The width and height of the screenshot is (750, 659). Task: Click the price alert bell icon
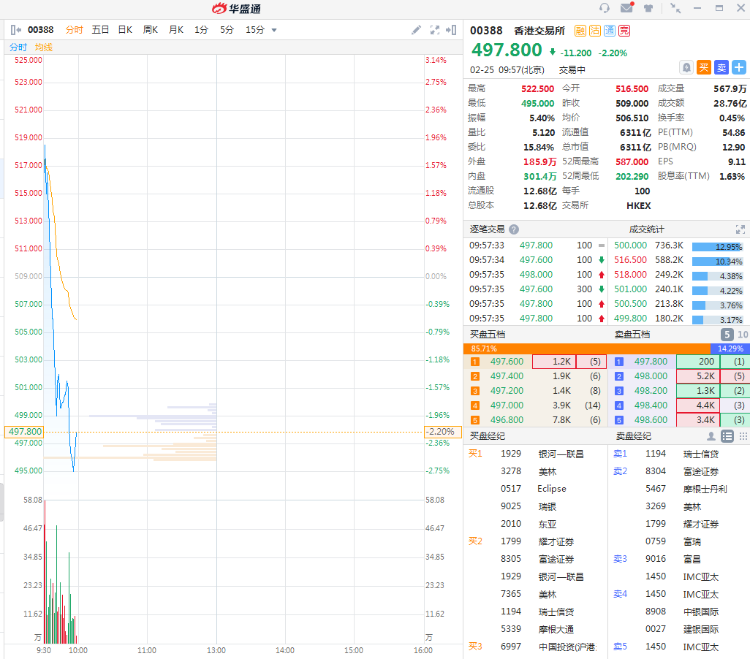click(x=686, y=68)
